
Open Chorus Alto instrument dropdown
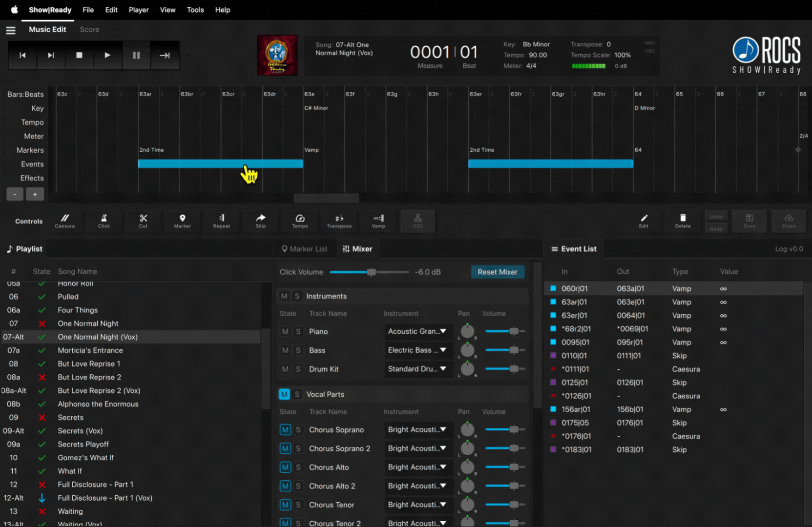pyautogui.click(x=417, y=467)
